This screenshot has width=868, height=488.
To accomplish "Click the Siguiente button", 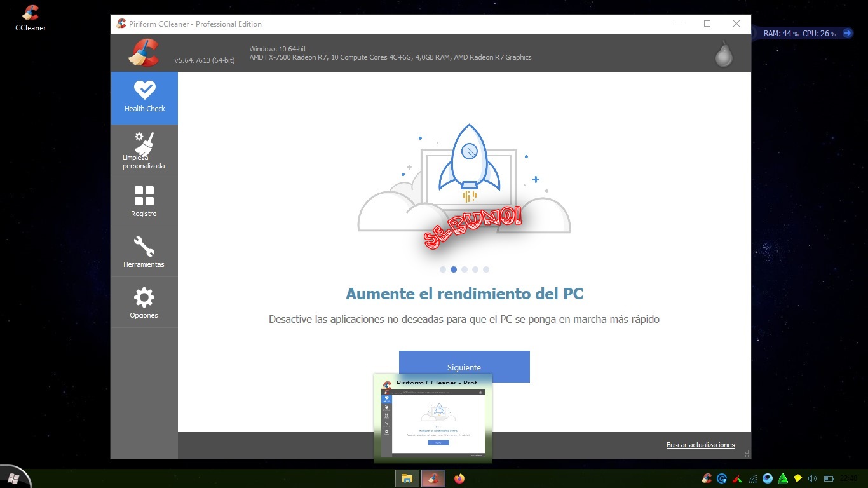I will [464, 367].
